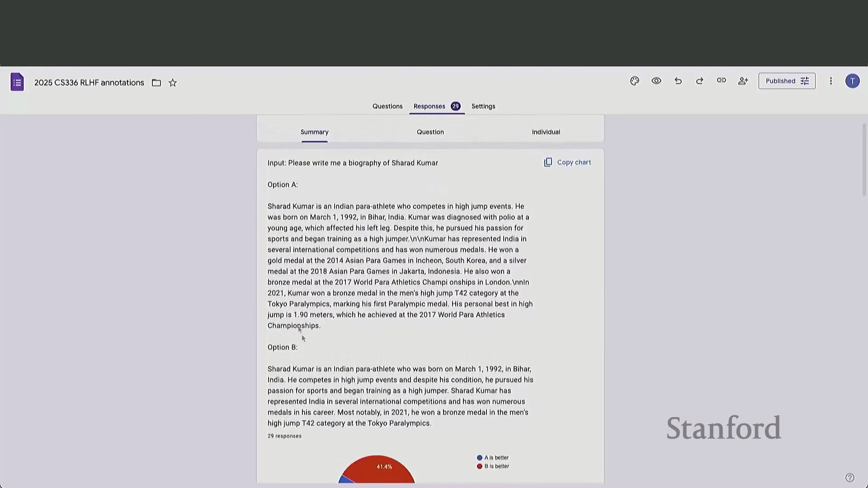868x488 pixels.
Task: Open the account avatar menu
Action: point(852,81)
